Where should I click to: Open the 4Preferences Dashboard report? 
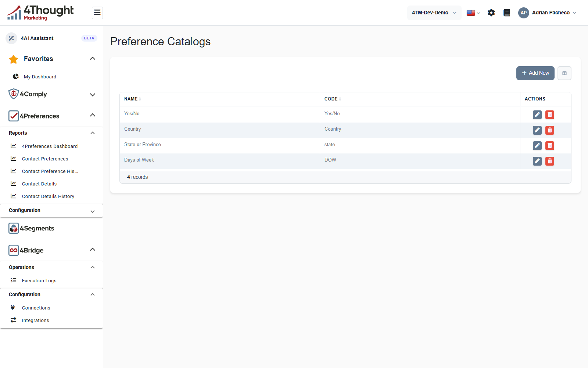point(50,146)
